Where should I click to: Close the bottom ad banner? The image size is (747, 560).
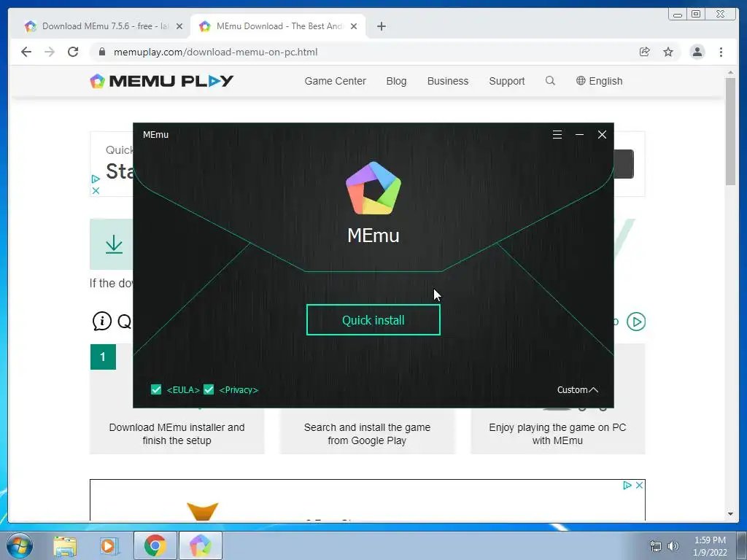[x=639, y=485]
